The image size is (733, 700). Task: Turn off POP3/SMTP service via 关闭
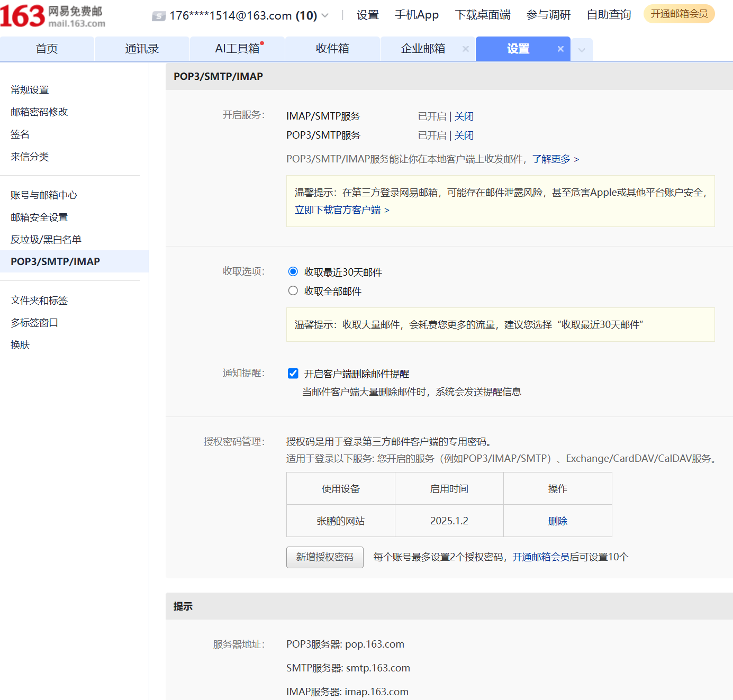coord(464,135)
